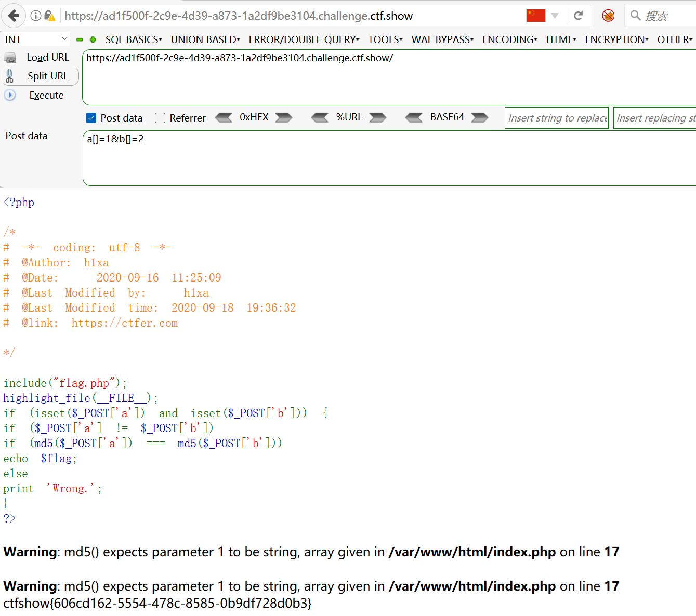Decode hex with left arrow beside 0xHEX
696x616 pixels.
[224, 117]
